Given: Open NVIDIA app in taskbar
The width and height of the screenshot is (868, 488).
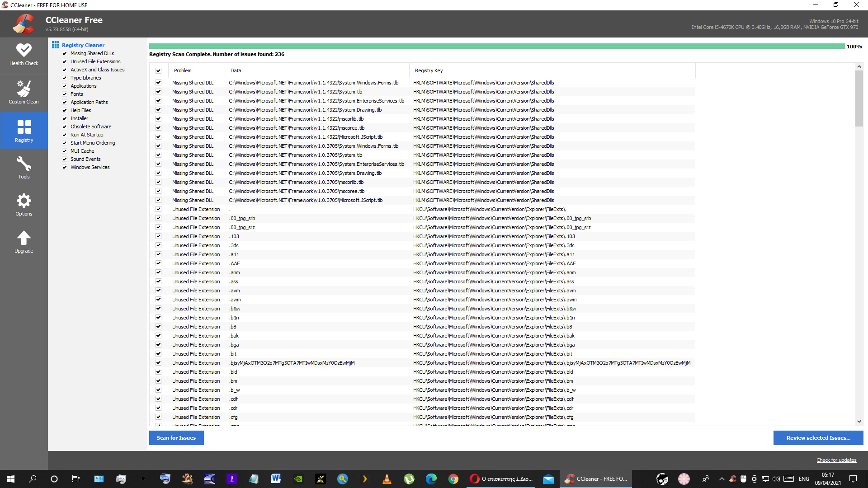Looking at the screenshot, I should click(x=298, y=479).
